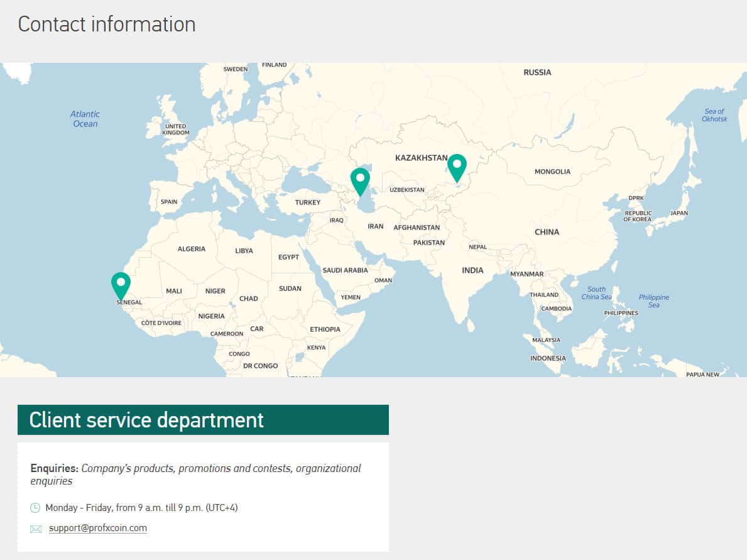Viewport: 747px width, 560px height.
Task: Click the Contact information page heading
Action: pyautogui.click(x=107, y=24)
